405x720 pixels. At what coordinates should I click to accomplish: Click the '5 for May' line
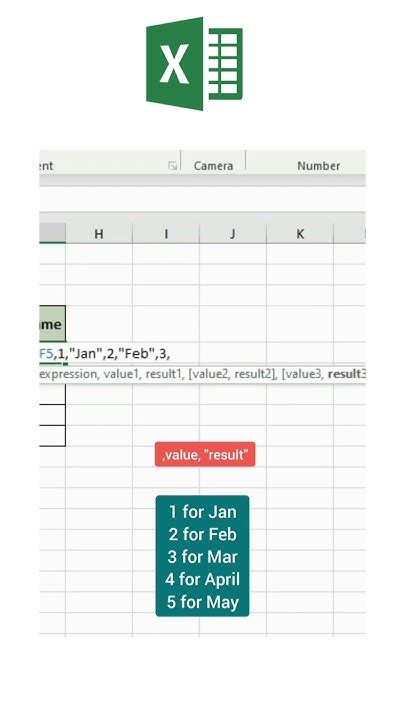(202, 602)
